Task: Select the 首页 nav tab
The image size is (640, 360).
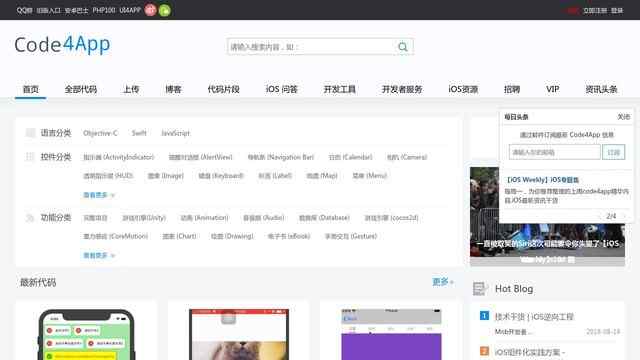Action: click(x=31, y=89)
